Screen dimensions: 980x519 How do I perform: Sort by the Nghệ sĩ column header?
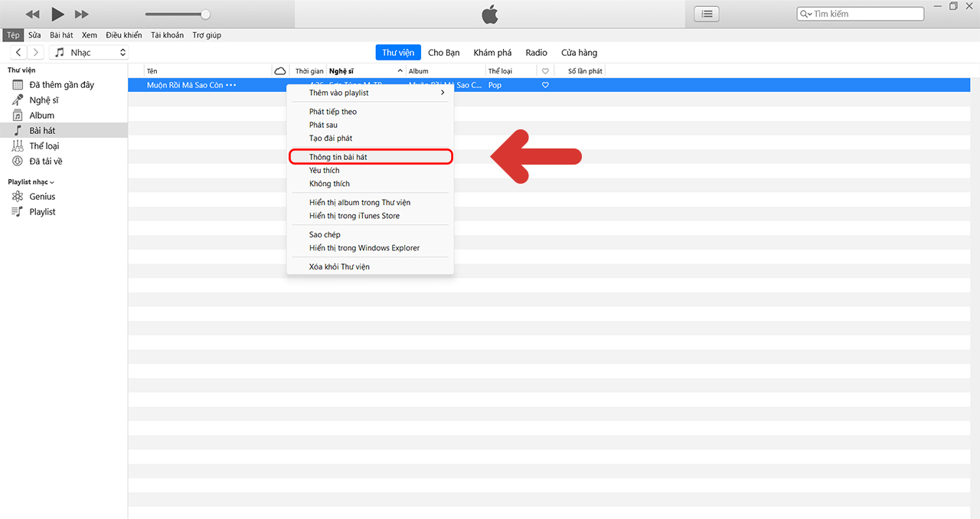pos(366,71)
